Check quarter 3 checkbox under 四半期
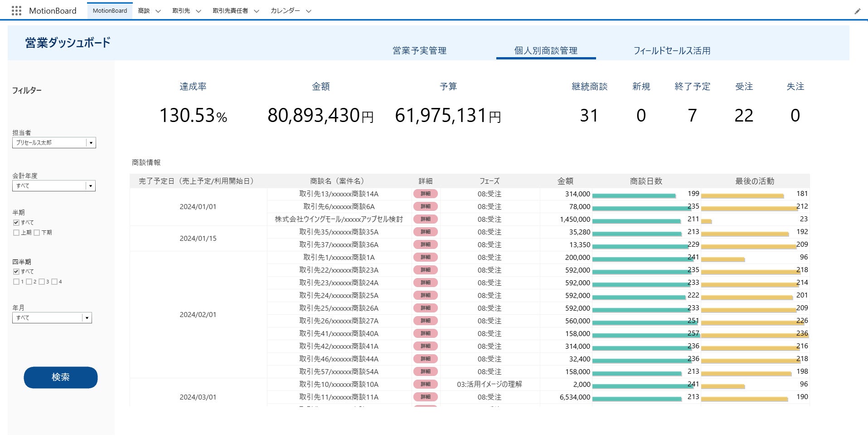 point(42,282)
